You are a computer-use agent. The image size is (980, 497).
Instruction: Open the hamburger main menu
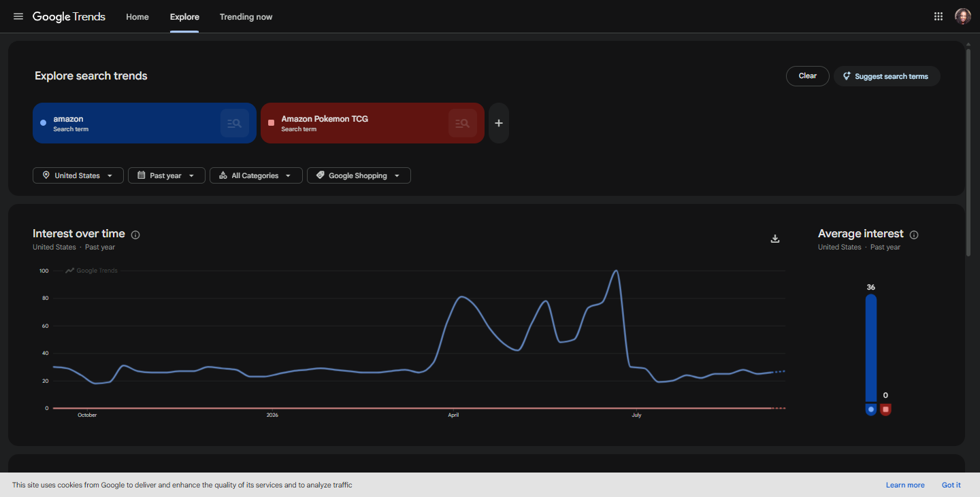pos(18,16)
